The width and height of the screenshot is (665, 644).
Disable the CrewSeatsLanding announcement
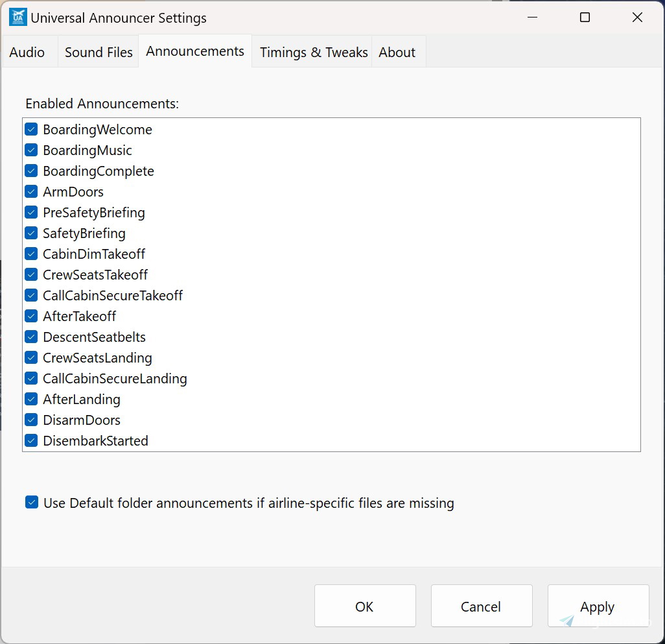[x=31, y=357]
